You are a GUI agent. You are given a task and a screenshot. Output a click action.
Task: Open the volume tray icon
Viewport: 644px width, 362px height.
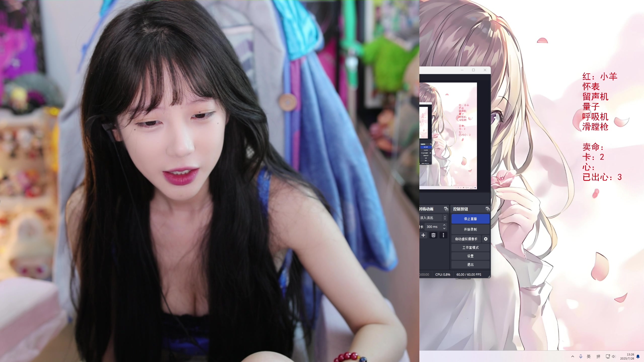coord(614,356)
